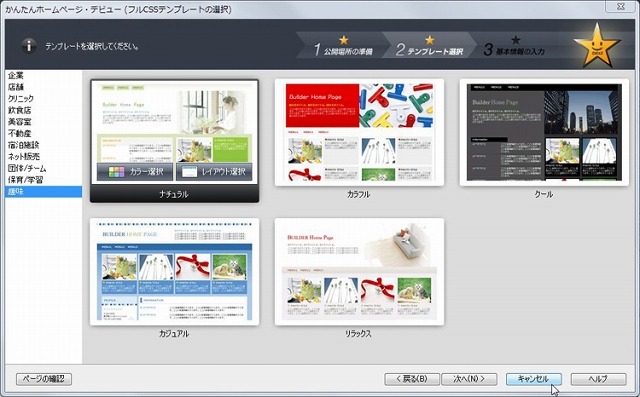Click the ページの確認 button
This screenshot has width=640, height=397.
pyautogui.click(x=44, y=379)
